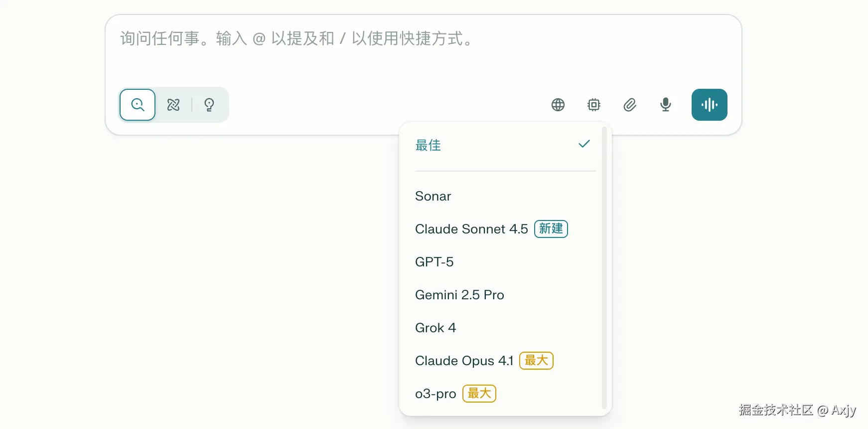Click the globe icon for web sources

pyautogui.click(x=558, y=105)
